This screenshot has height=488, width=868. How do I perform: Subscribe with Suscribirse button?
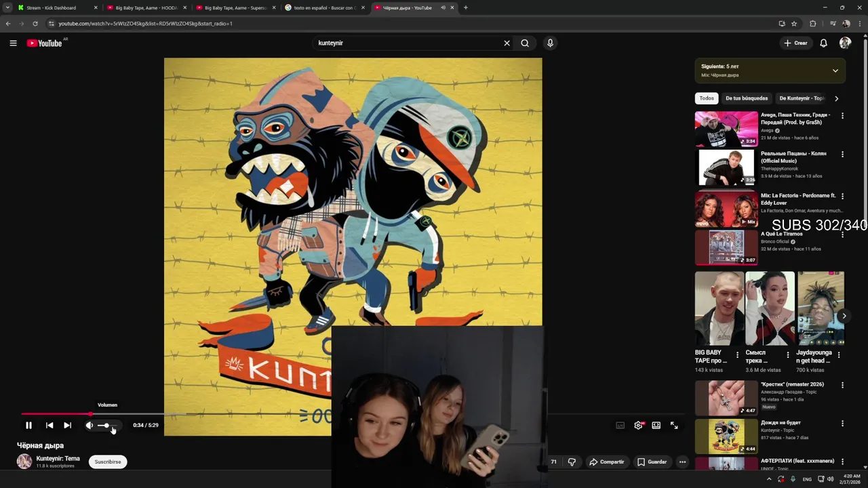(108, 462)
